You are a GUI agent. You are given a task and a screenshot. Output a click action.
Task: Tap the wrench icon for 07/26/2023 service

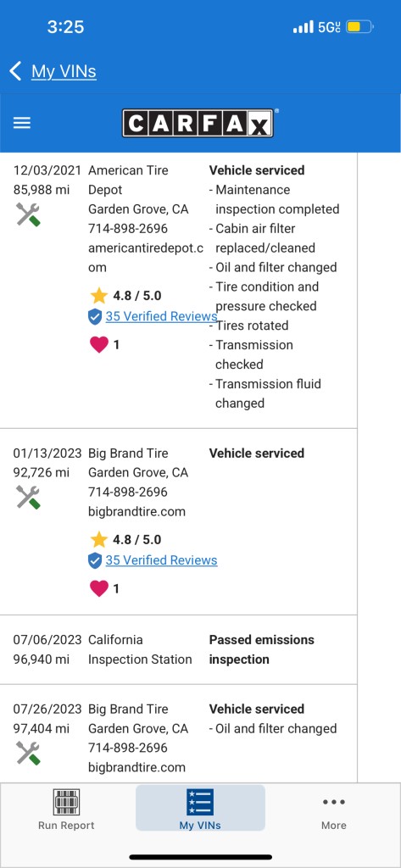(x=28, y=753)
